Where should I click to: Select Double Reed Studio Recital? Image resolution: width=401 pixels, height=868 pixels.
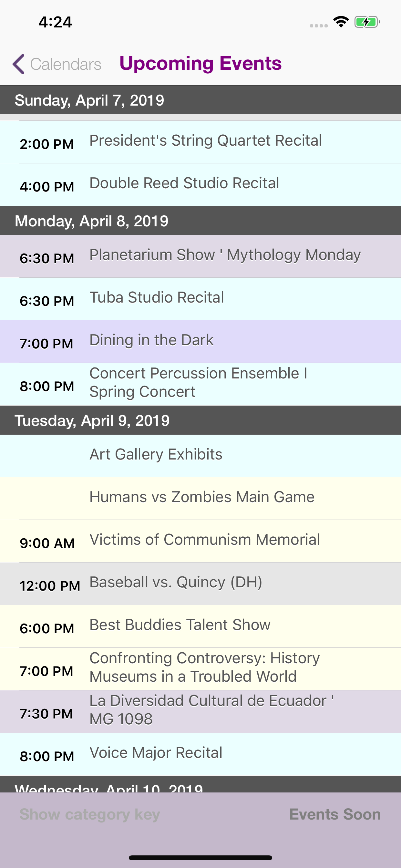[x=200, y=185]
